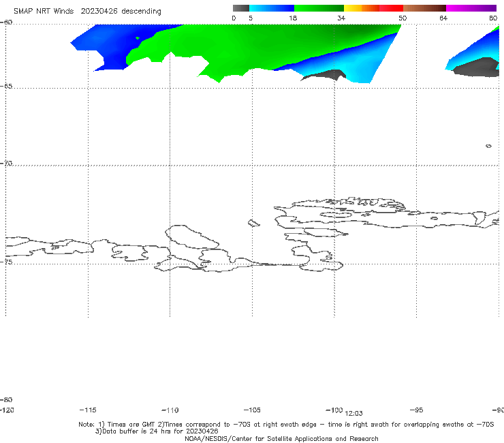This screenshot has height=443, width=504.
Task: Click cyan-blue segment of color bar
Action: coord(272,8)
